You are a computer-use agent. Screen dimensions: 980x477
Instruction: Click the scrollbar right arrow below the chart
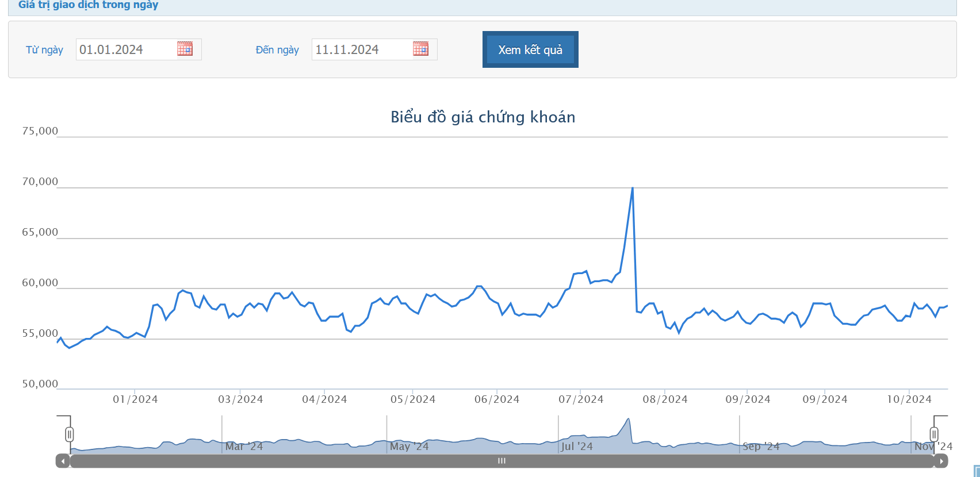click(x=941, y=461)
